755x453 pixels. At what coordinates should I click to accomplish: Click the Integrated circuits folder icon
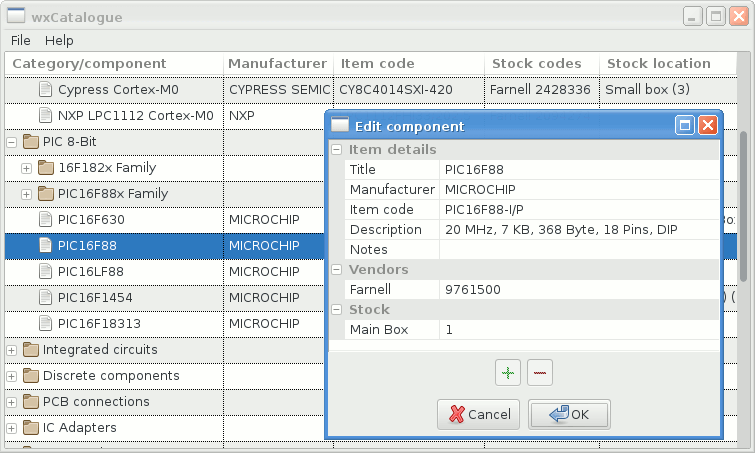(31, 349)
